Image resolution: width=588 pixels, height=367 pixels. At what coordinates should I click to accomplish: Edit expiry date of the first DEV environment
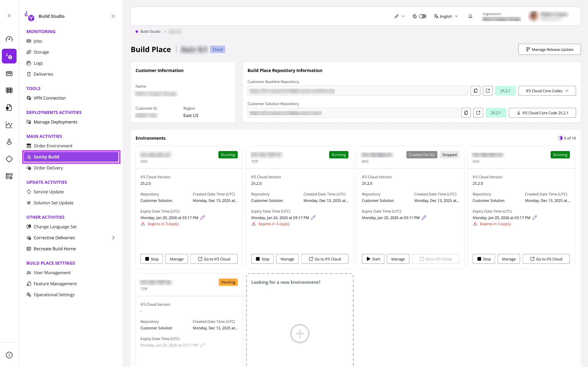coord(202,218)
